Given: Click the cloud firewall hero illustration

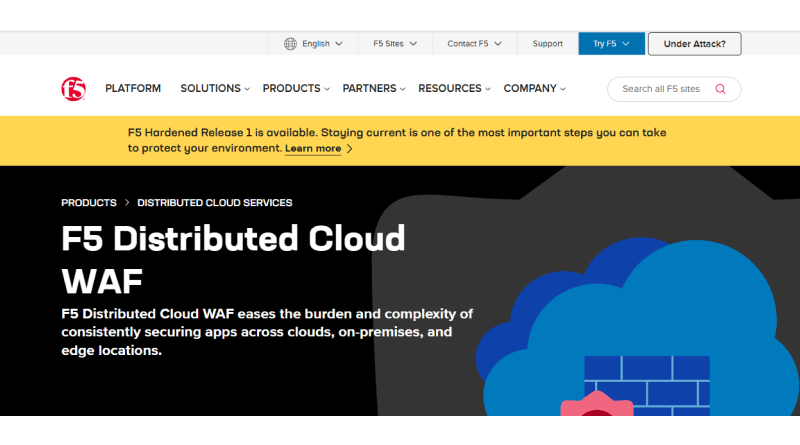Looking at the screenshot, I should click(638, 327).
